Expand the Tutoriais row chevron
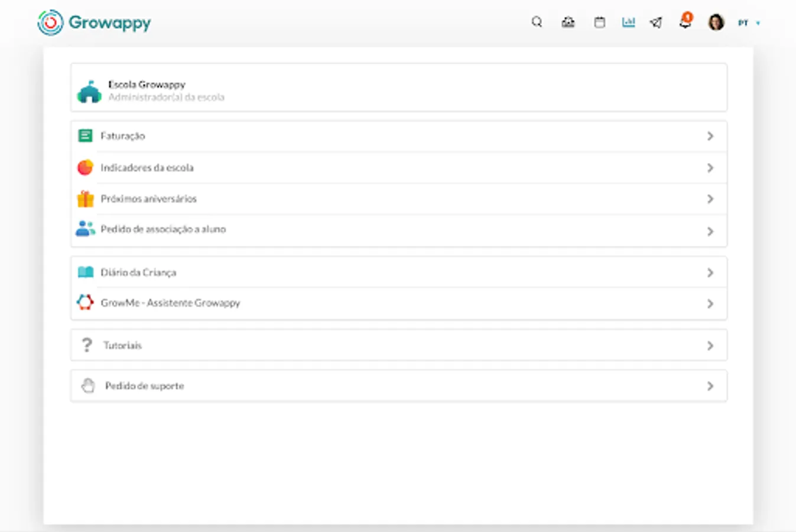This screenshot has width=796, height=532. coord(710,346)
